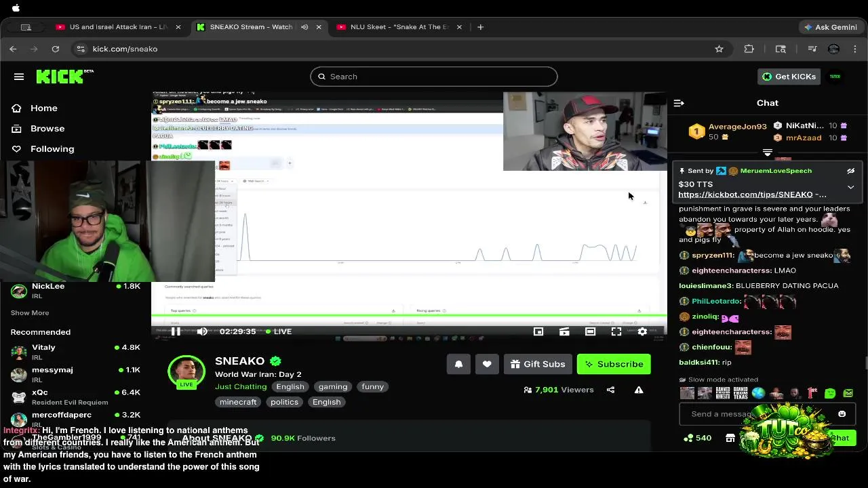Select the politics tag
868x488 pixels.
284,402
